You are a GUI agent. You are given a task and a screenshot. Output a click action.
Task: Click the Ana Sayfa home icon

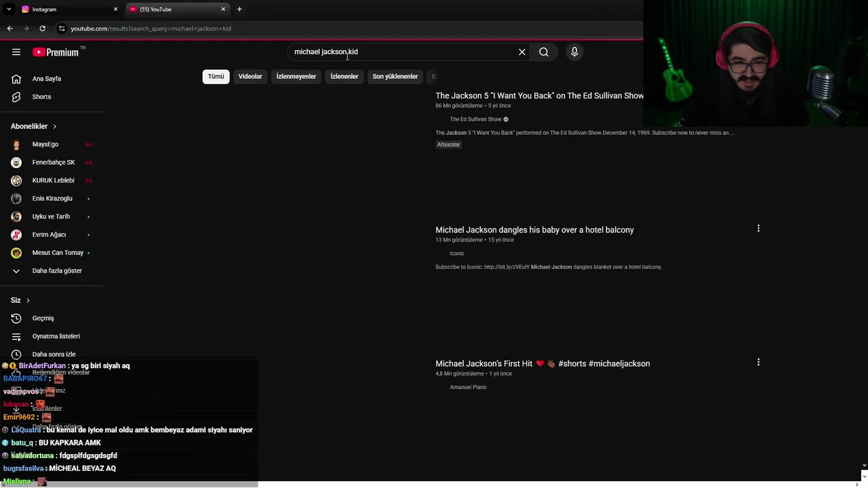16,79
